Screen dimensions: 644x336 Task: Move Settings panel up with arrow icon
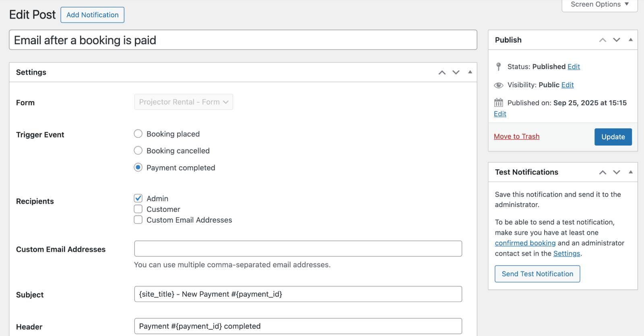tap(442, 72)
